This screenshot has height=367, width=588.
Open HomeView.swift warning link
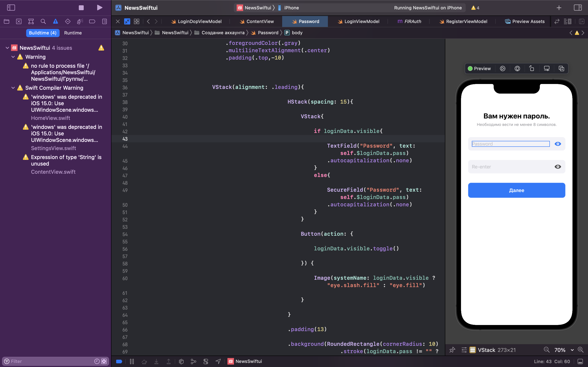51,118
